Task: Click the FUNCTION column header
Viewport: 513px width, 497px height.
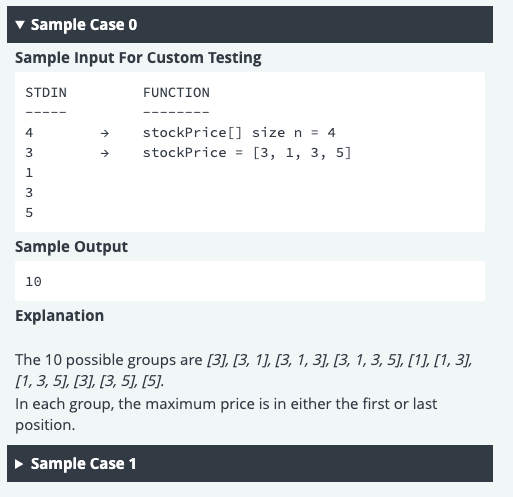Action: point(176,92)
